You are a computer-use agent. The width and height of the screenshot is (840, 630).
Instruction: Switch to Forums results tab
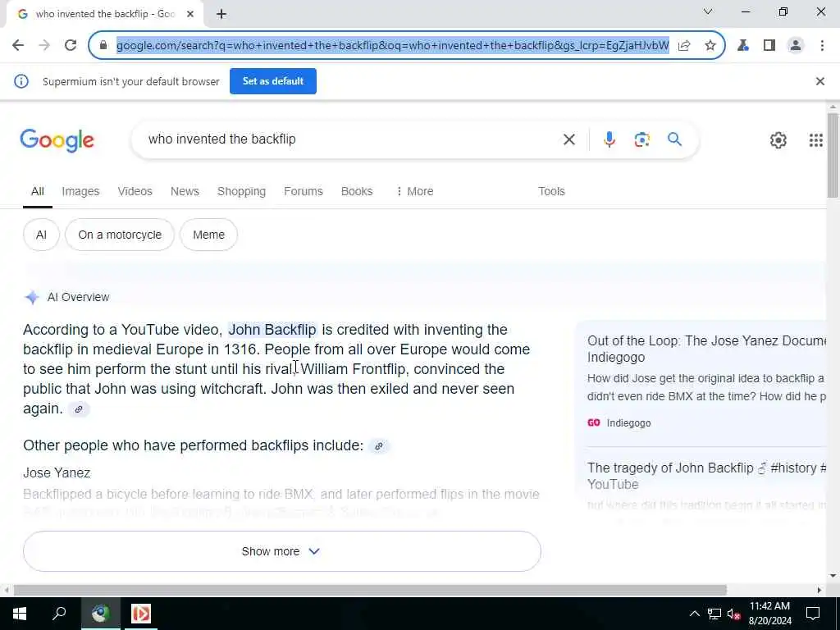(x=304, y=191)
